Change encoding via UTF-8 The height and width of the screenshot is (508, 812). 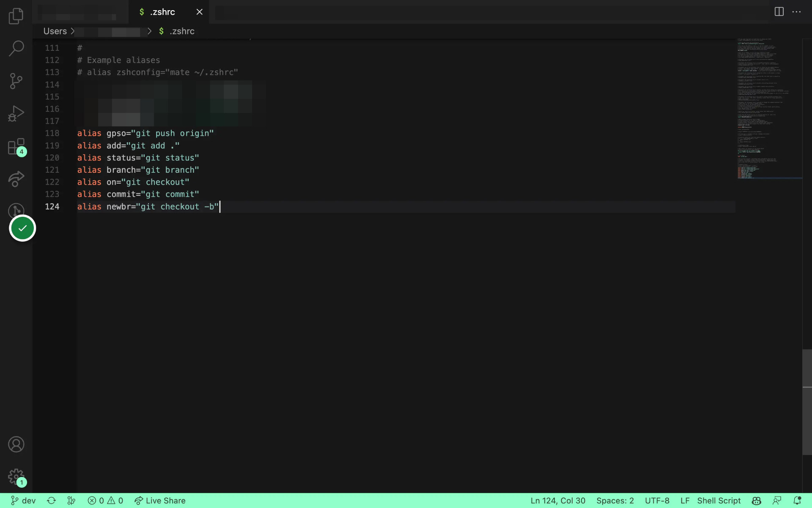(x=657, y=501)
